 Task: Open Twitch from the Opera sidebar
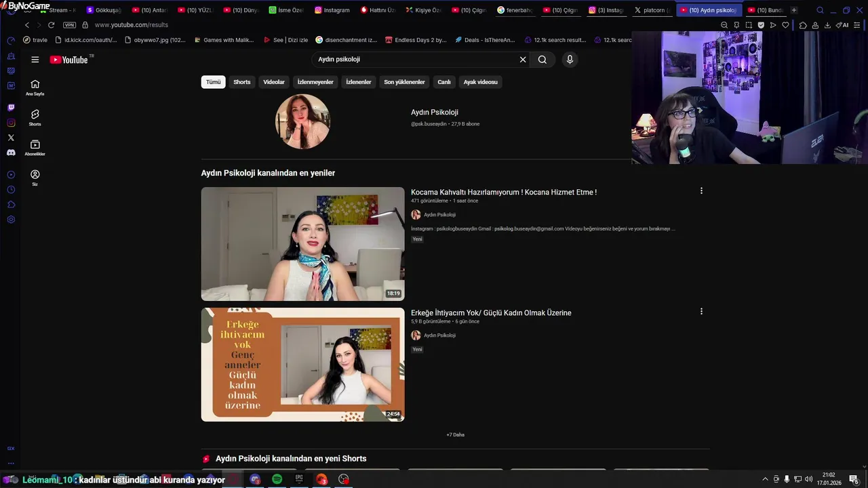[x=11, y=108]
